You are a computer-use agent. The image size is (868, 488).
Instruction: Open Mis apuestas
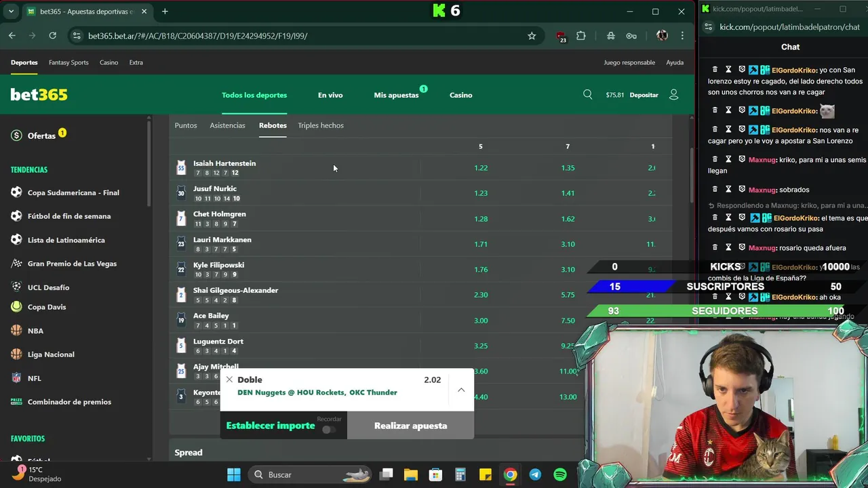click(396, 95)
